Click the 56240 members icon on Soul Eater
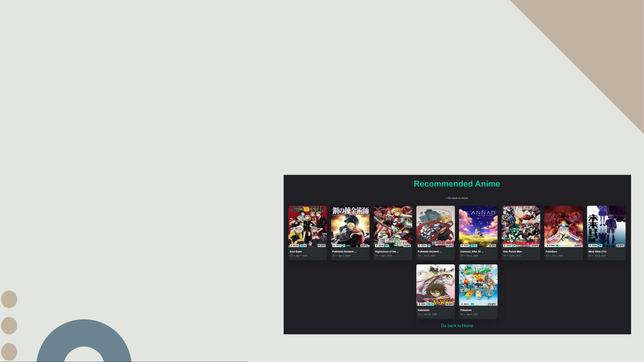The image size is (644, 362). 291,246
